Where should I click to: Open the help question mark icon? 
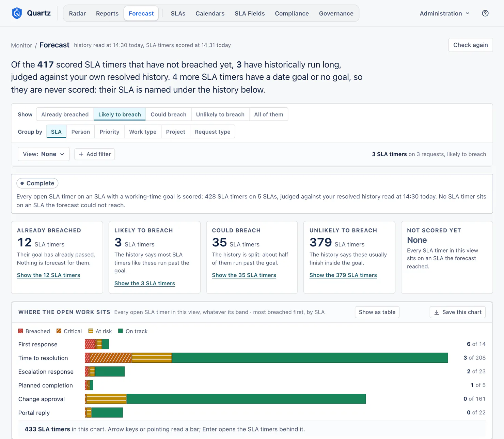tap(485, 13)
